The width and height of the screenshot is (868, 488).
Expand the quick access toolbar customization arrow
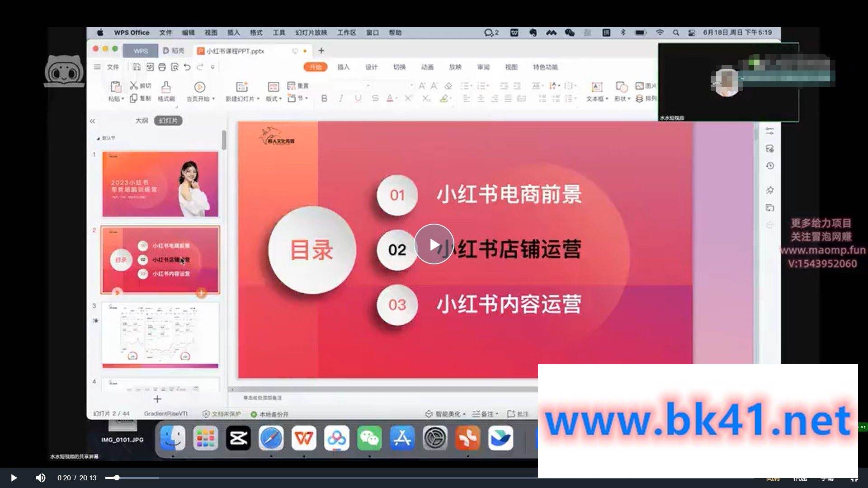coord(212,67)
